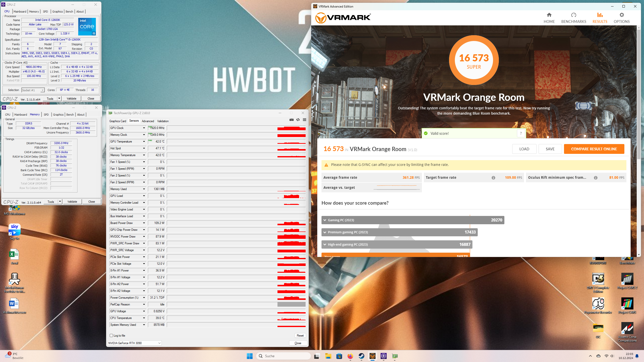Open CPU-Z Socket #1 selection dropdown

(x=33, y=90)
